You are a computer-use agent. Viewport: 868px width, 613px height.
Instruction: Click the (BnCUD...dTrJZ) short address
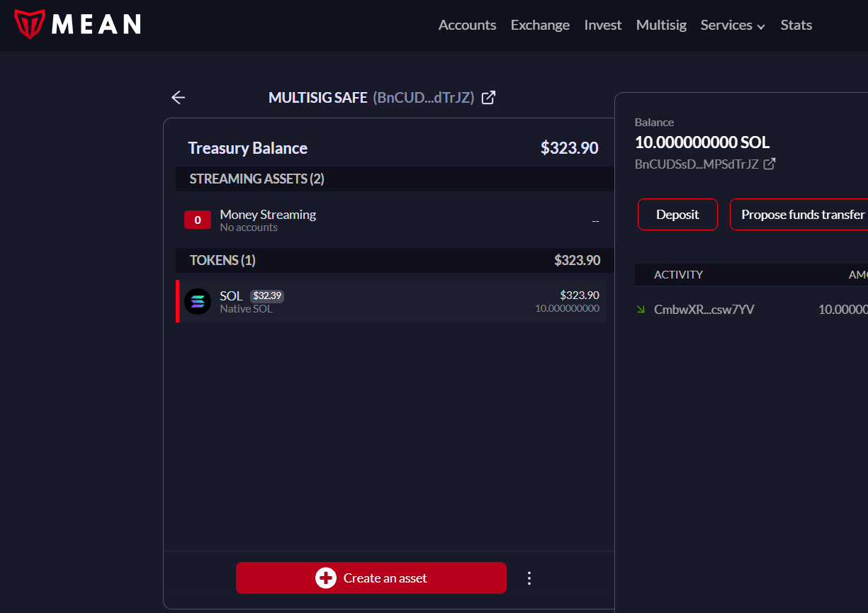tap(423, 98)
